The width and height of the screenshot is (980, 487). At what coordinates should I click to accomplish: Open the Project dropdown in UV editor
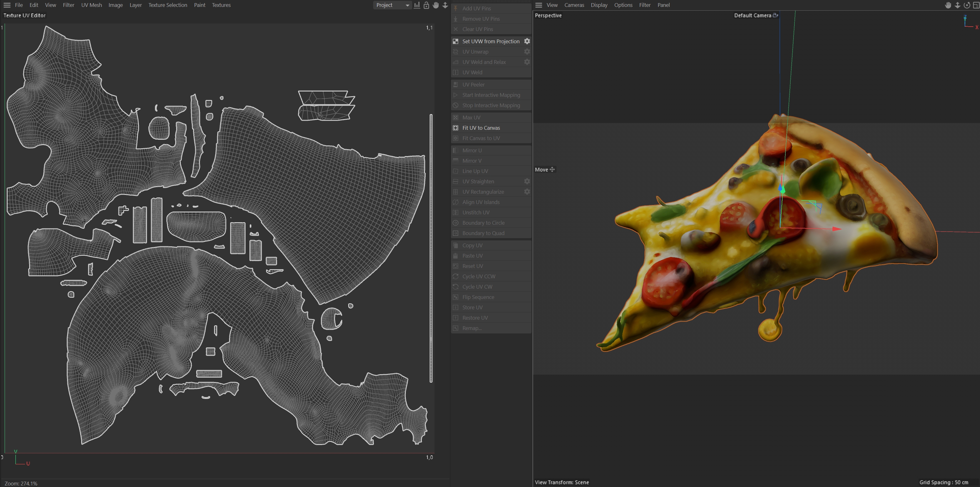pos(392,5)
